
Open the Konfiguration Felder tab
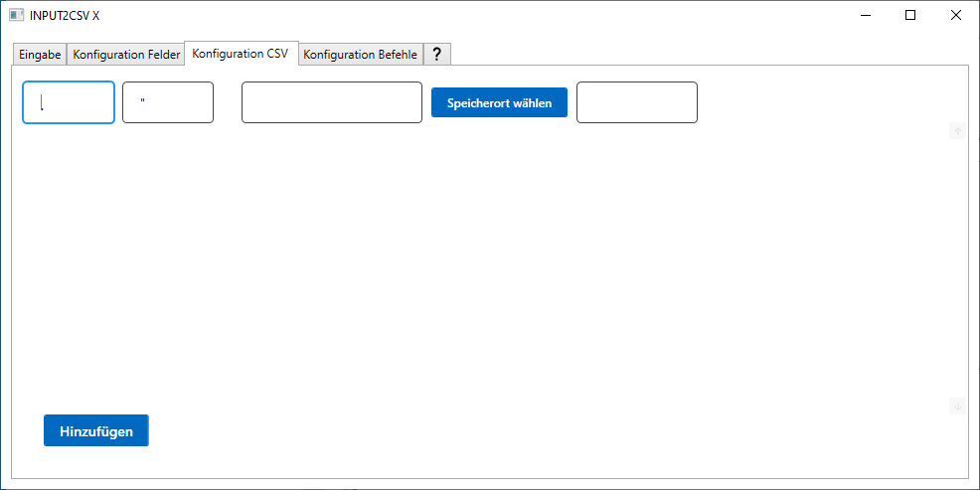(x=126, y=55)
